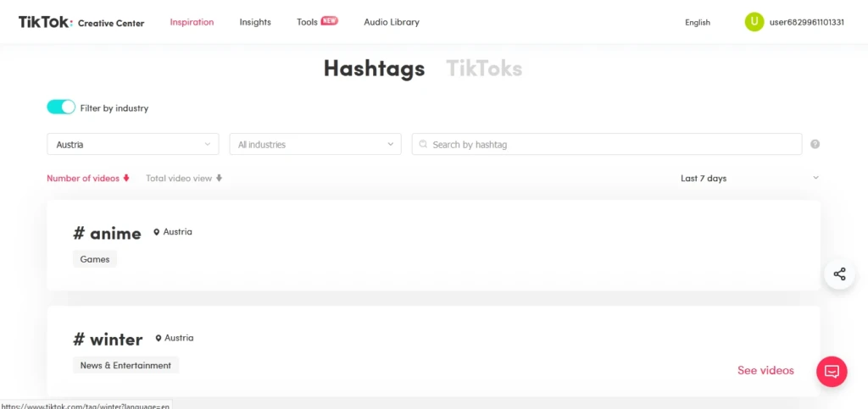This screenshot has height=409, width=868.
Task: Click the NEW badge beside Tools
Action: (x=330, y=21)
